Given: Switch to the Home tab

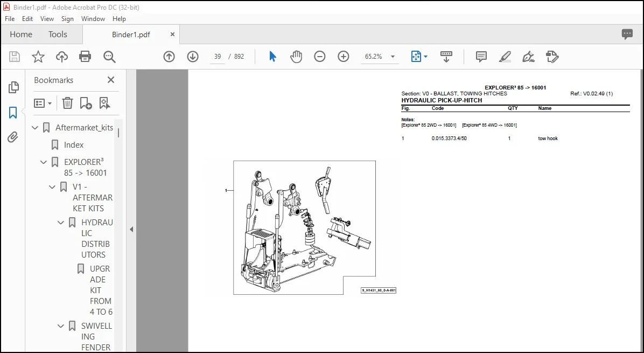Looking at the screenshot, I should click(21, 34).
